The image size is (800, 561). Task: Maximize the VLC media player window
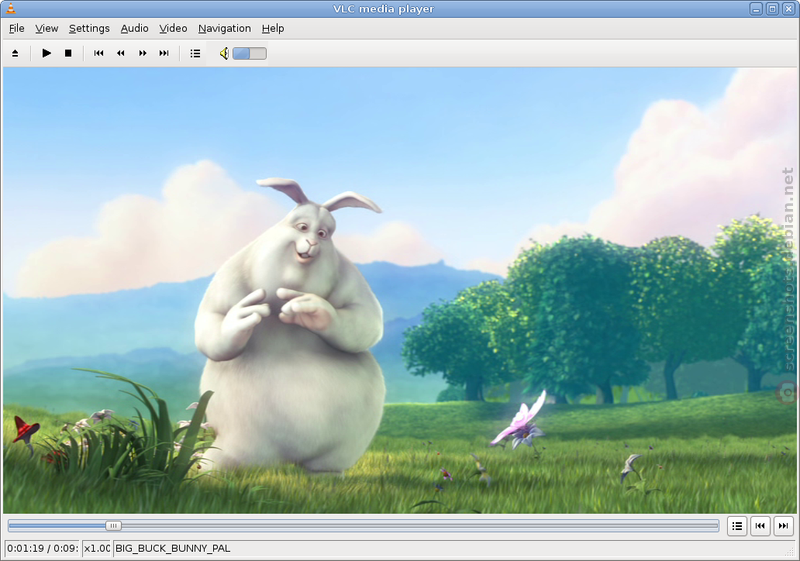point(772,9)
